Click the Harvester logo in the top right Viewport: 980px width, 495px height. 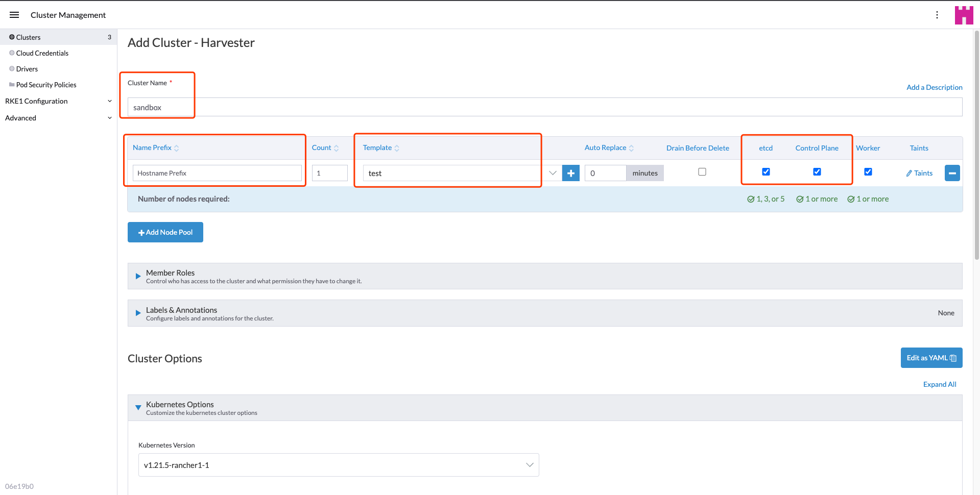coord(964,15)
